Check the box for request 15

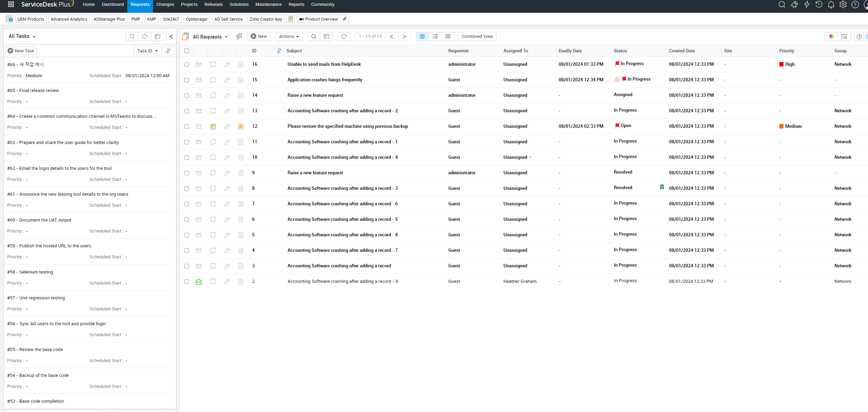click(x=187, y=80)
